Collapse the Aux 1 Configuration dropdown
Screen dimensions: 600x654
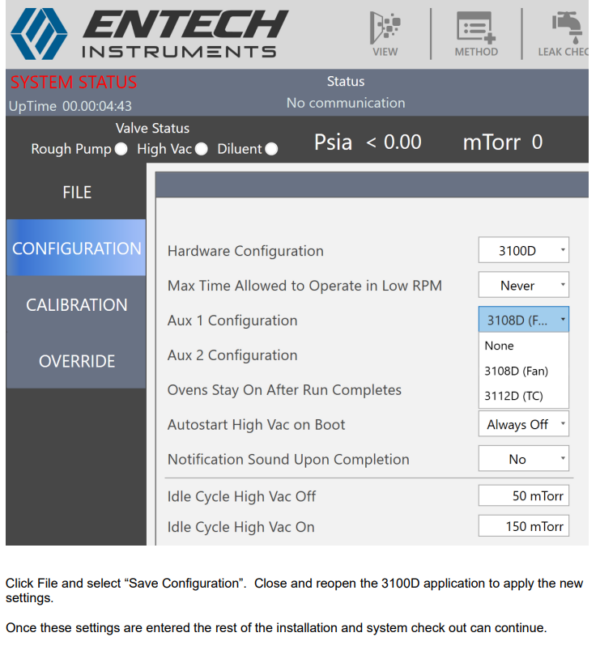523,321
